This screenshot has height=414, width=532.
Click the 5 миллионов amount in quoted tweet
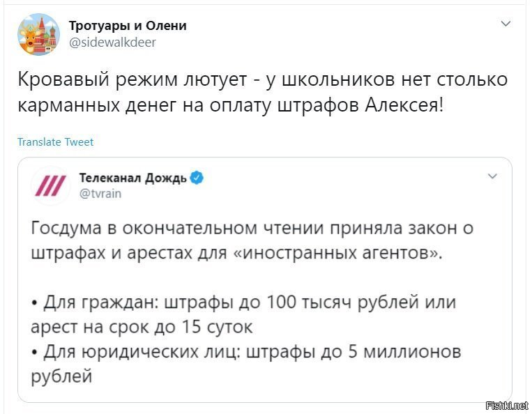(x=405, y=351)
